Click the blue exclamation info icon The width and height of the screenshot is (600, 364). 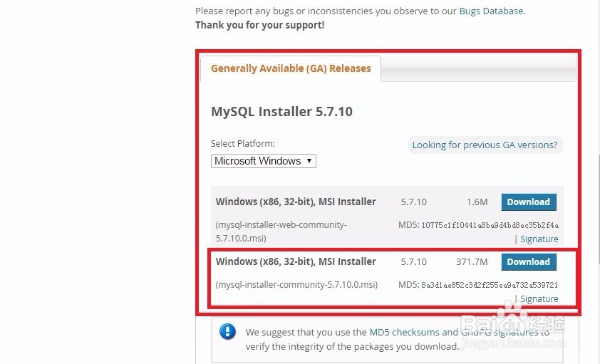(227, 331)
